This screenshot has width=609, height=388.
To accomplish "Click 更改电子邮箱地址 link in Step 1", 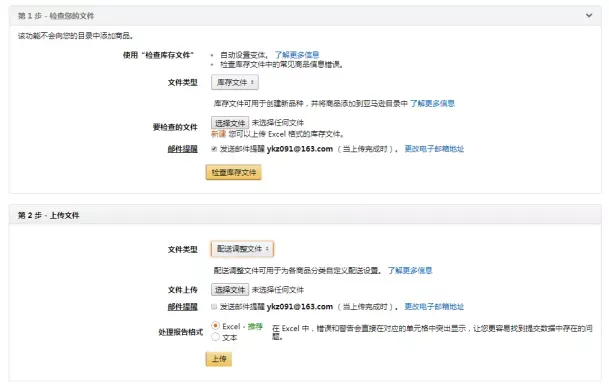I will 434,149.
